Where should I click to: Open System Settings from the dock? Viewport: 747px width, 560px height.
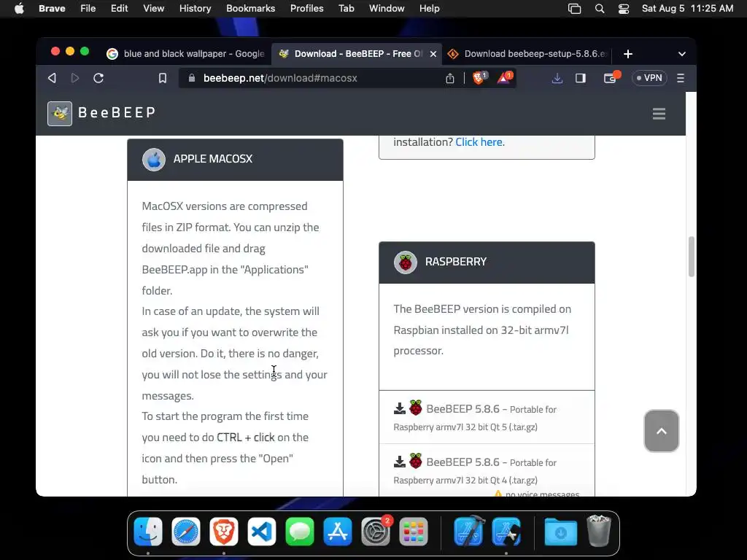point(376,532)
